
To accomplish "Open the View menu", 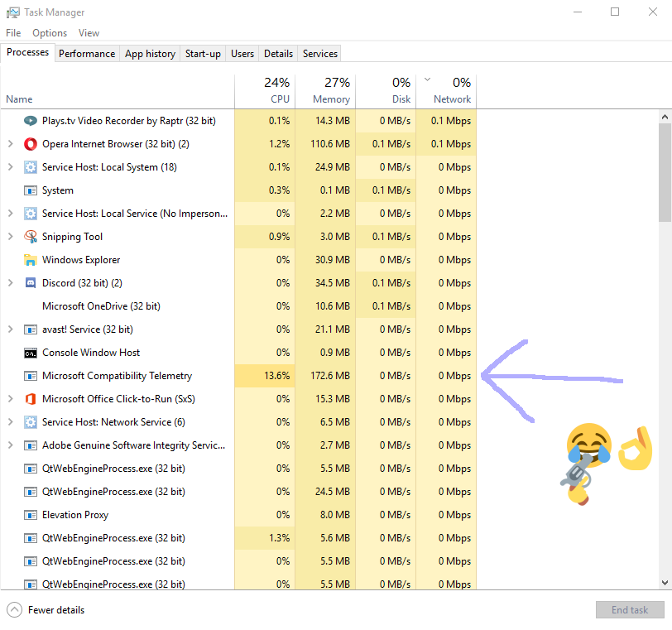I will (89, 33).
